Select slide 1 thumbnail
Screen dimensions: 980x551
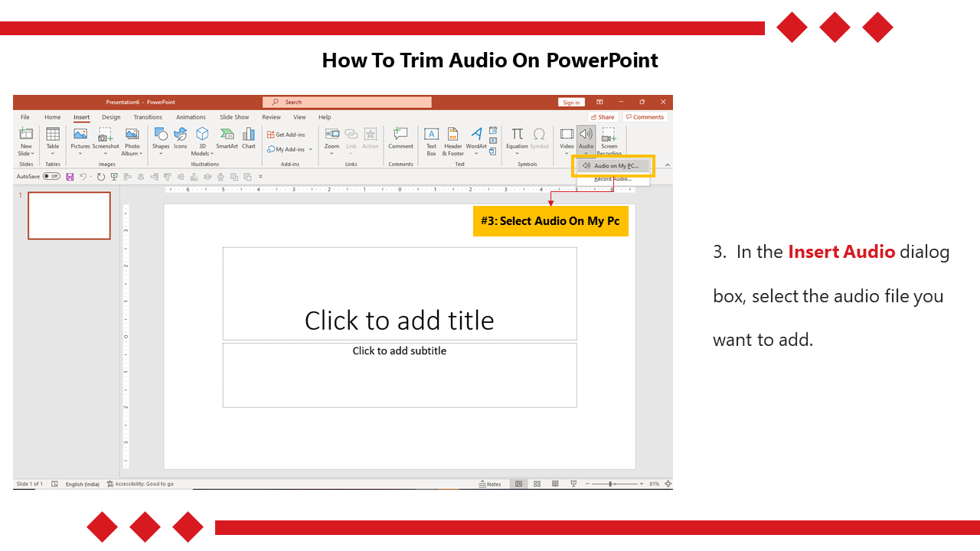tap(69, 215)
